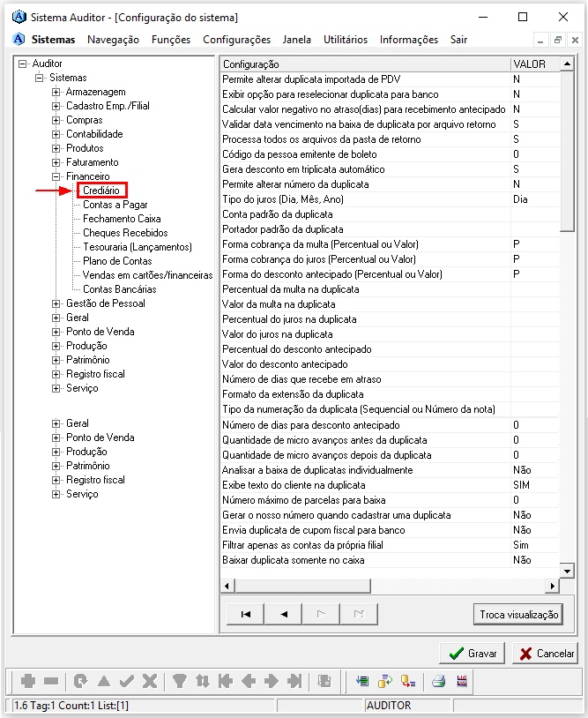Click the grid's scroll-up arrow

click(x=567, y=64)
